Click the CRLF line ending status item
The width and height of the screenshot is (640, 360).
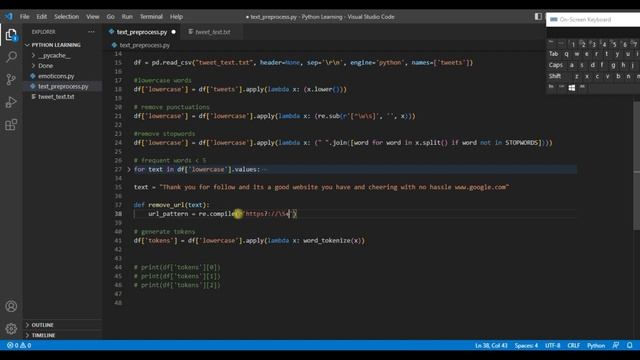[573, 345]
